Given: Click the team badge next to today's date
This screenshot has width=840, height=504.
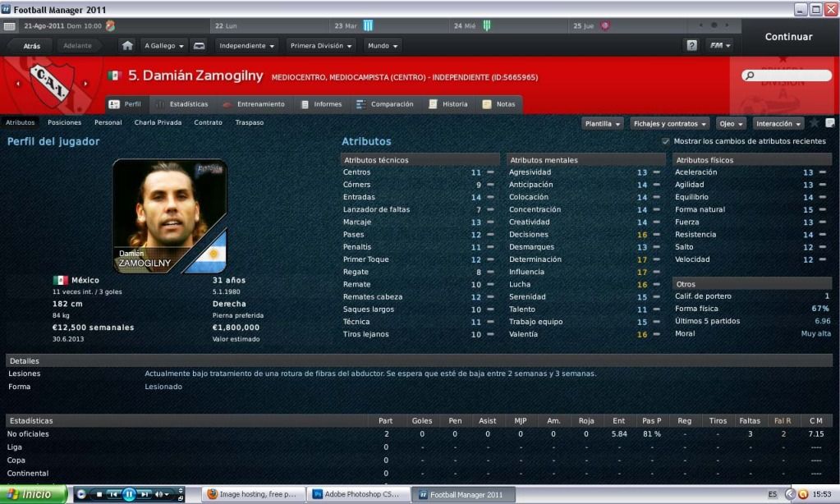Looking at the screenshot, I should point(110,25).
